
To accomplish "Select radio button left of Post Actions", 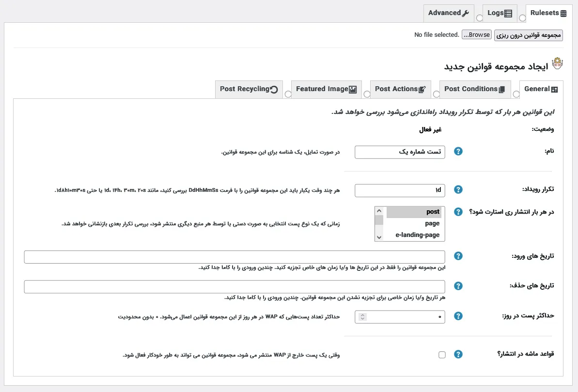I will click(x=367, y=94).
